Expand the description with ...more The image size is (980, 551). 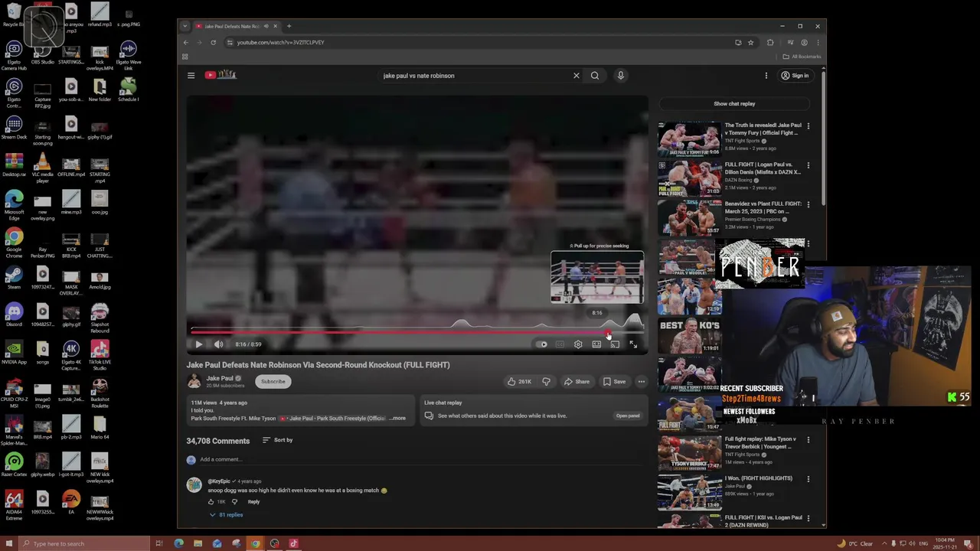[397, 419]
